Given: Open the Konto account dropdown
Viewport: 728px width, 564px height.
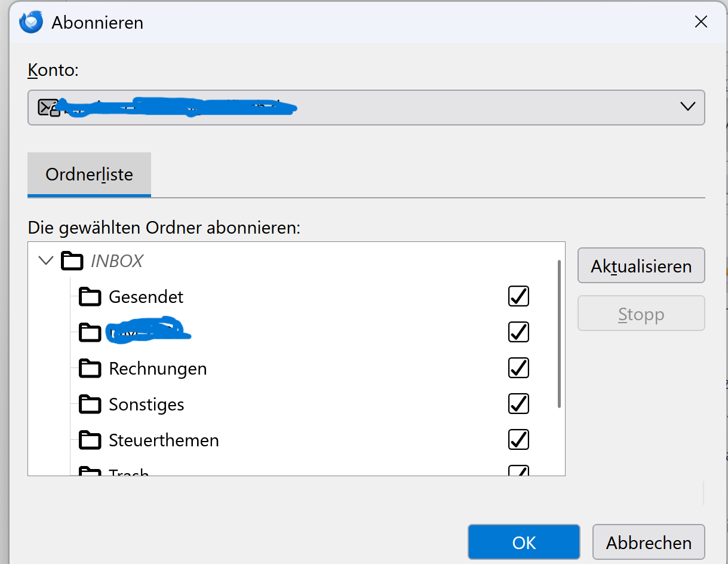Looking at the screenshot, I should click(x=687, y=107).
